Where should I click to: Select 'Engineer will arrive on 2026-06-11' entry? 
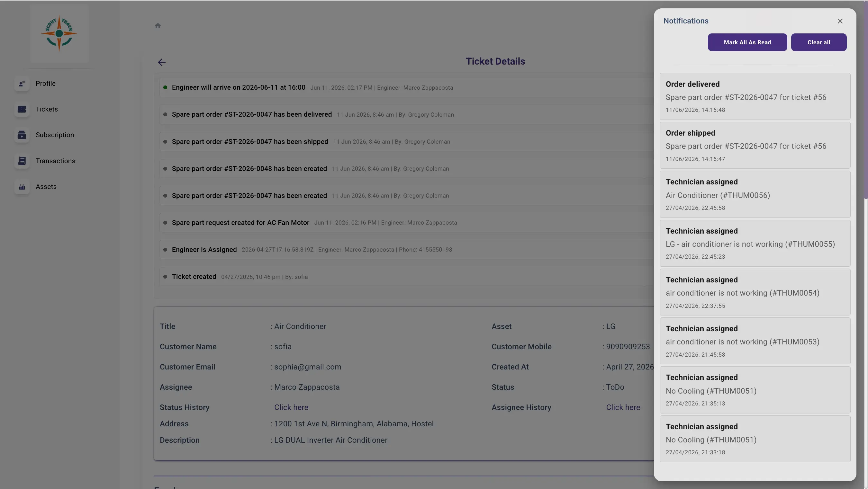coord(406,88)
